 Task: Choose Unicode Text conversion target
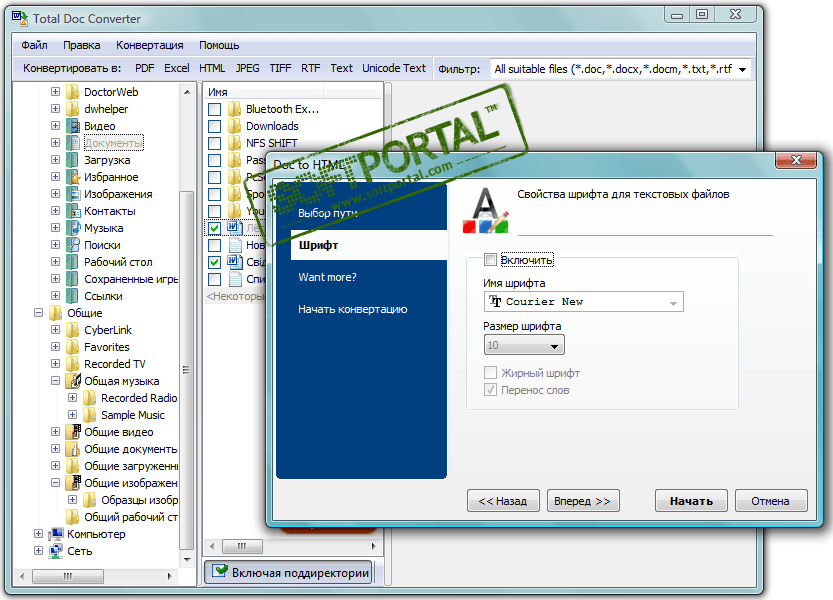pyautogui.click(x=394, y=69)
